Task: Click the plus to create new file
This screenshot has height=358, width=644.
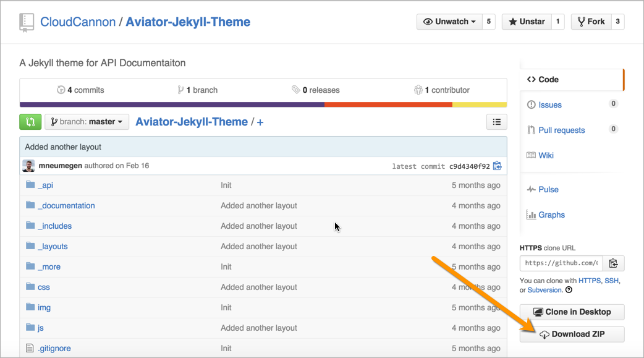Action: click(260, 122)
